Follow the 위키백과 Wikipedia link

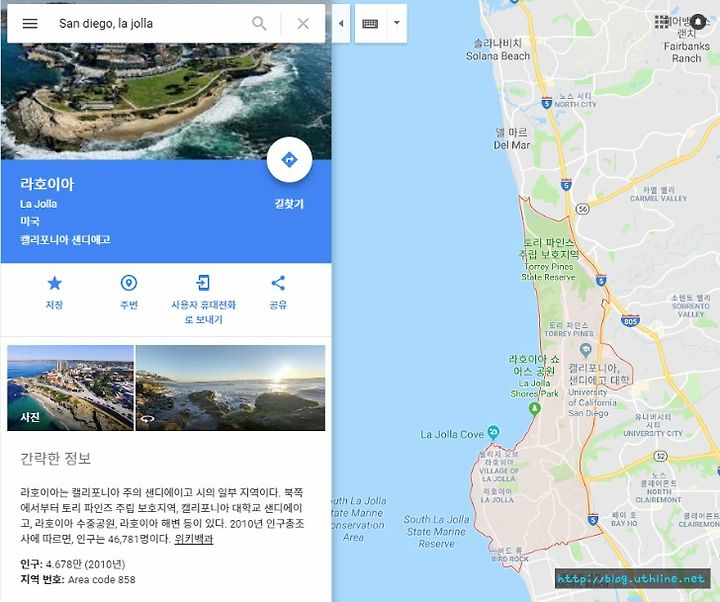click(x=193, y=539)
